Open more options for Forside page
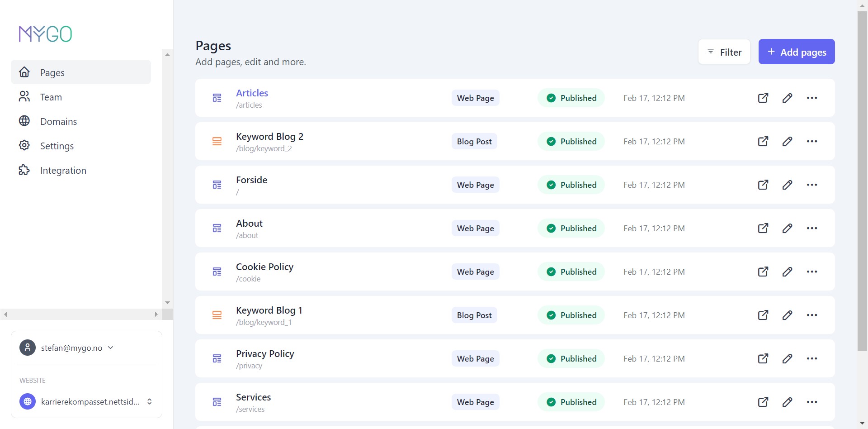 (x=811, y=185)
